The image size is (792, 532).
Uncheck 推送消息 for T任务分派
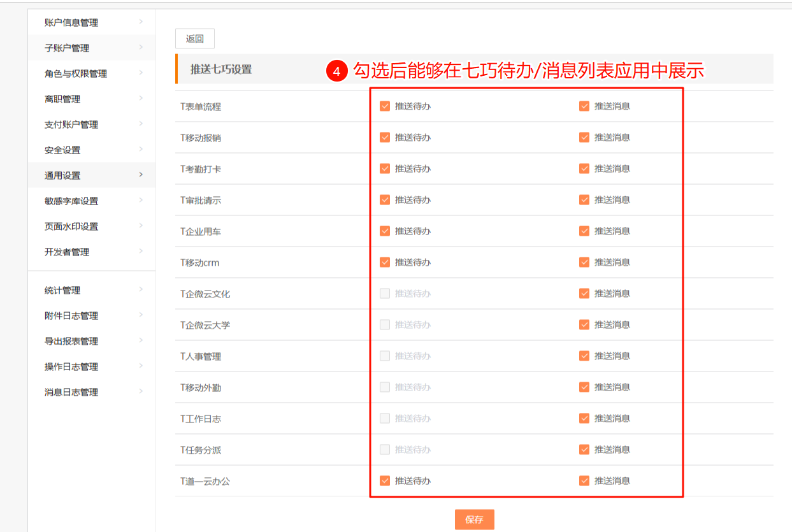(x=584, y=450)
